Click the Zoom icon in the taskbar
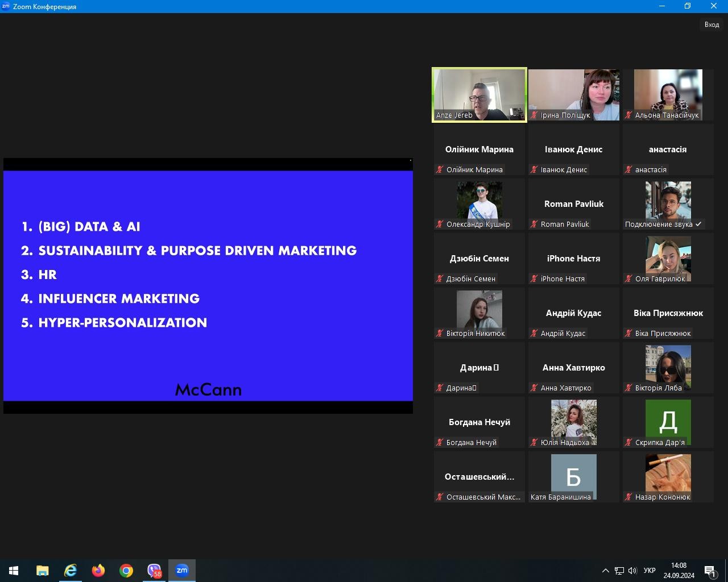 182,570
